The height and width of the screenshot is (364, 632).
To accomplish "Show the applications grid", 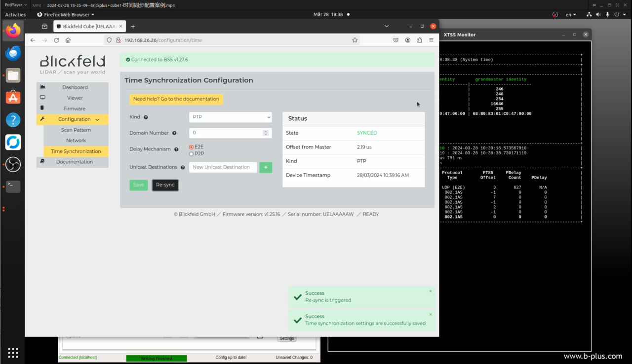I will point(13,352).
